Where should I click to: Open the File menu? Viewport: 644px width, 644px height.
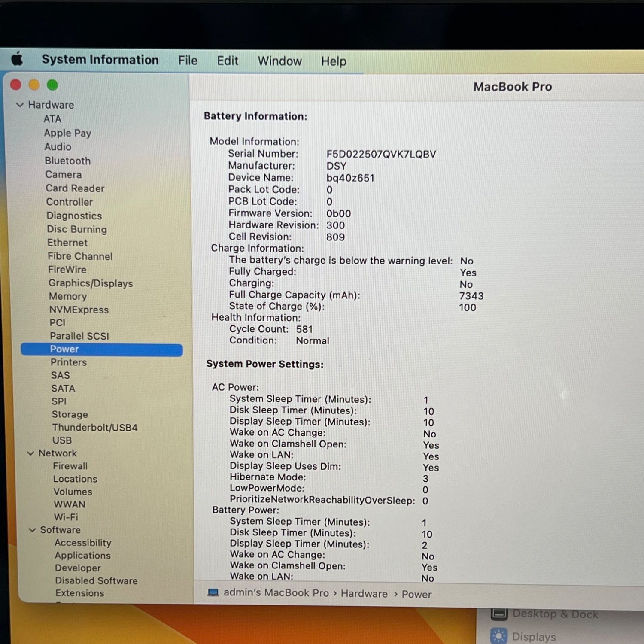[x=188, y=61]
